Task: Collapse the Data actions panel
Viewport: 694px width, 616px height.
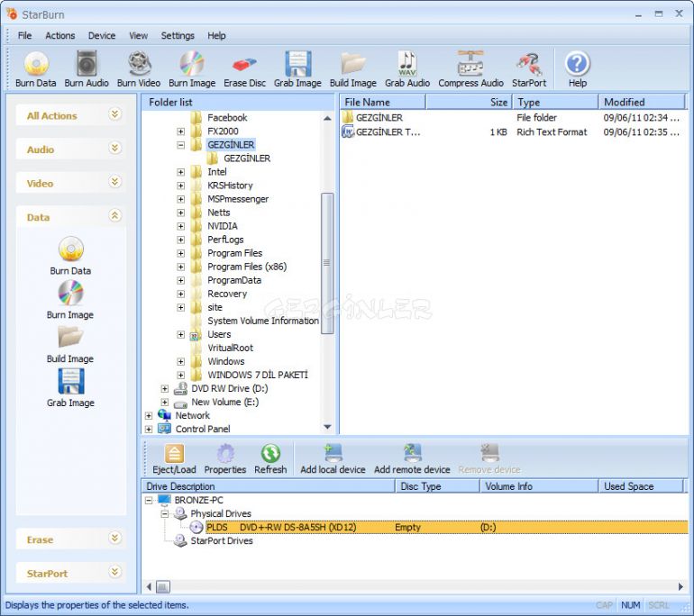Action: pos(114,215)
